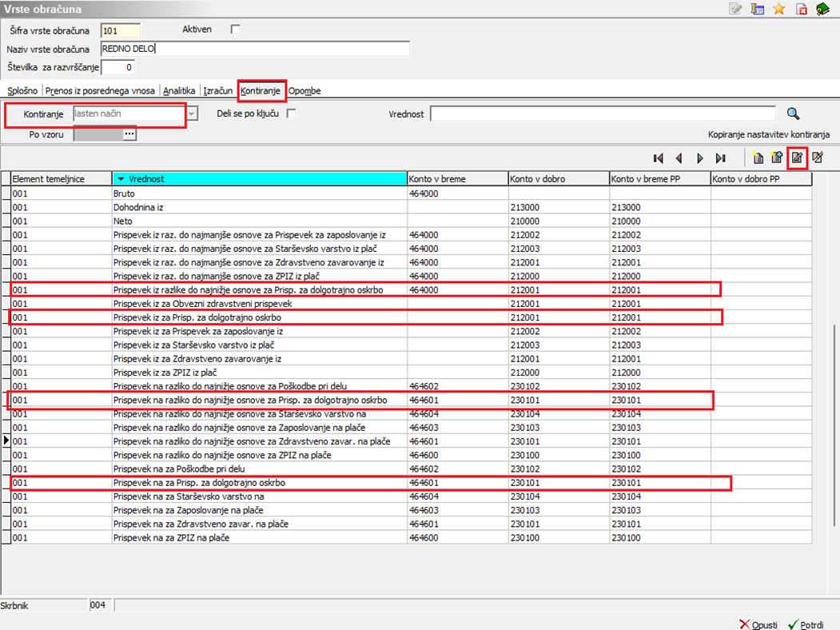
Task: Click the Naziv vrste obračuna field REDNO DELO
Action: click(255, 49)
